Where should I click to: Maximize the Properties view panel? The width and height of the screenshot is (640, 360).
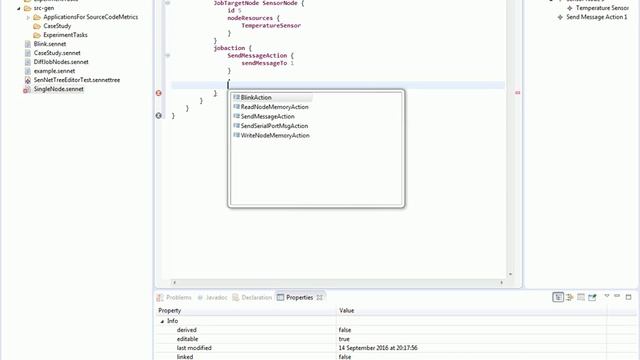click(x=629, y=297)
